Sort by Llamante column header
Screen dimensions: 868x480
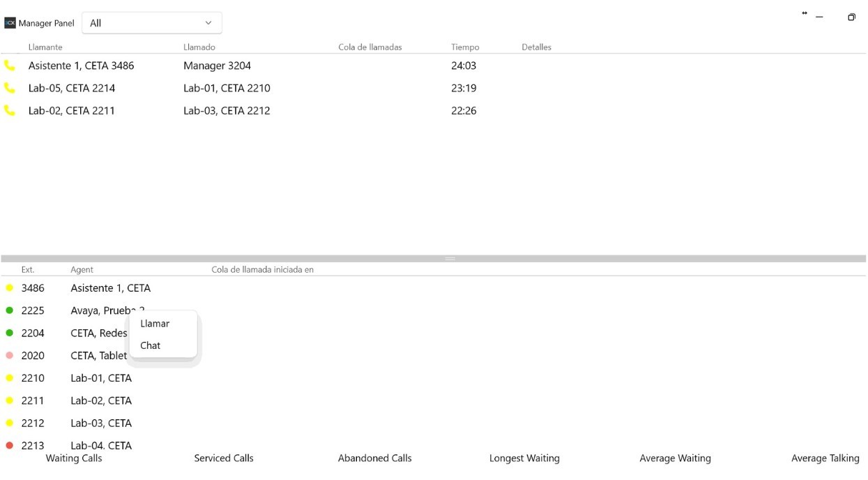tap(45, 47)
